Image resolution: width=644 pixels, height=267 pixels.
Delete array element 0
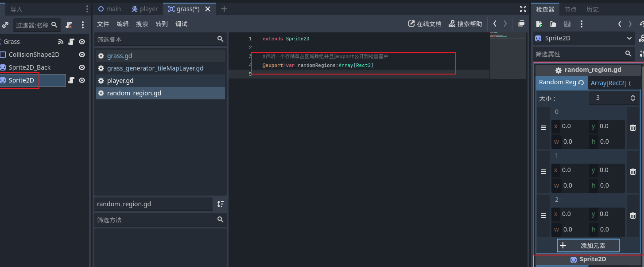633,128
